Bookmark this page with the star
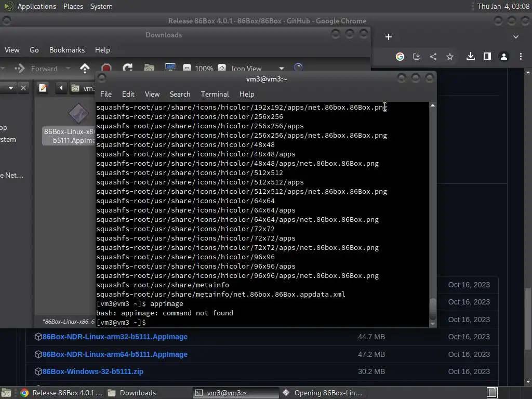 450,57
